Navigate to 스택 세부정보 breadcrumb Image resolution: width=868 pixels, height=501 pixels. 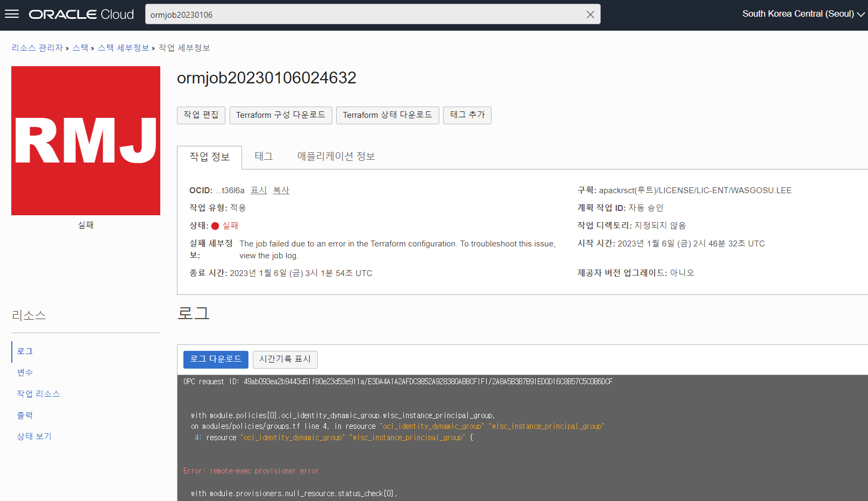[x=123, y=48]
